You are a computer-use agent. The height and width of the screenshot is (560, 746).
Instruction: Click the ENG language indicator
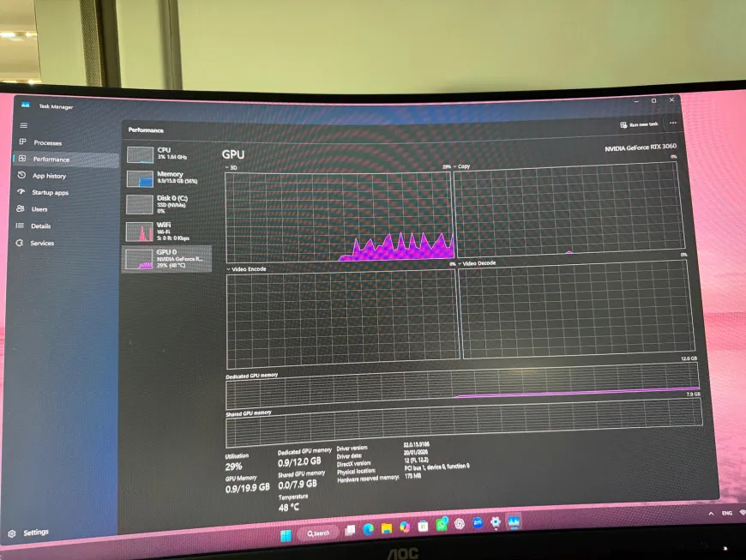click(726, 513)
